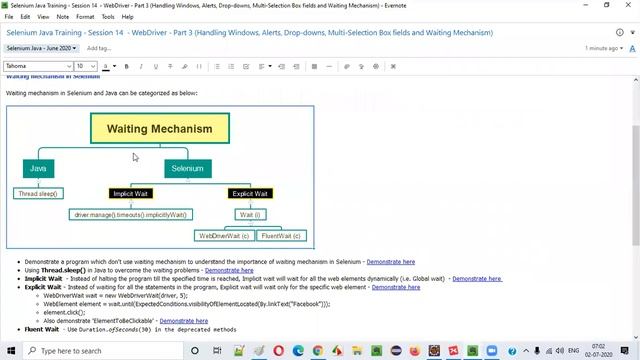Click the note vertical scrollbar thumb

tap(636, 185)
